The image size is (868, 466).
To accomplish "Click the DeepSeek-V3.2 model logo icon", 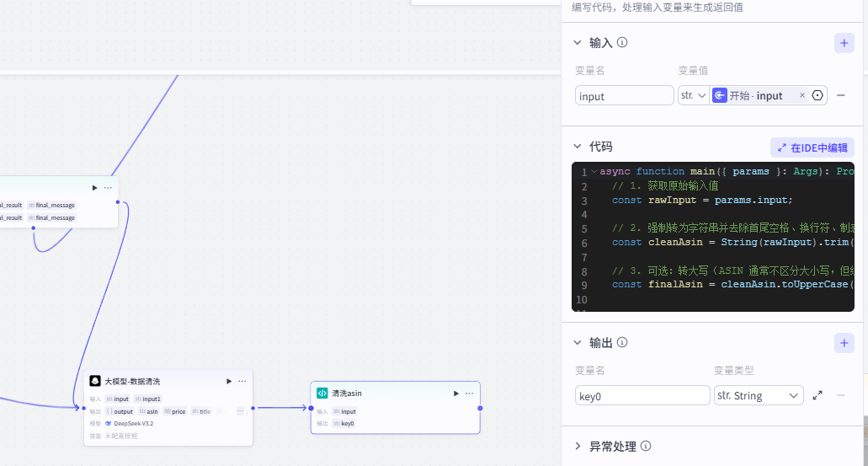I will (109, 423).
